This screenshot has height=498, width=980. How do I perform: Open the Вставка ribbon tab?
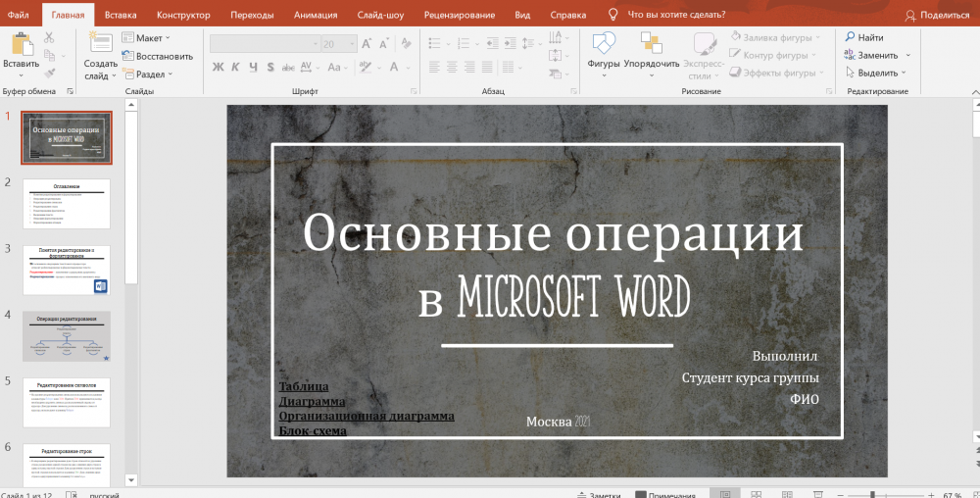(121, 15)
